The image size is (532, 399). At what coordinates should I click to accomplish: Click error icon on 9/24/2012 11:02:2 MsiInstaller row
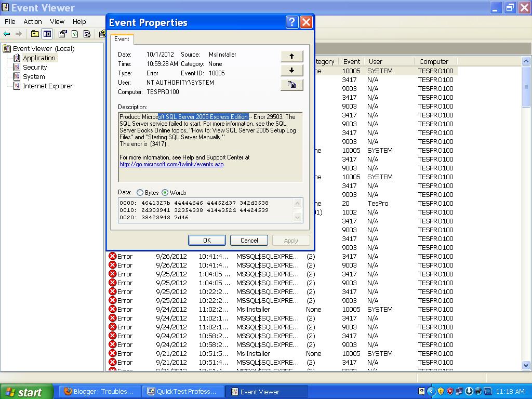click(113, 309)
